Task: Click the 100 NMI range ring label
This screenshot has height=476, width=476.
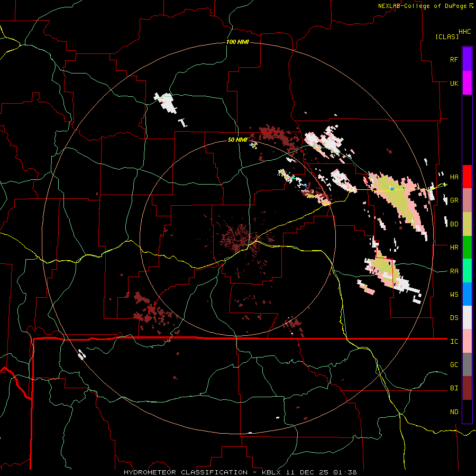Action: (237, 42)
